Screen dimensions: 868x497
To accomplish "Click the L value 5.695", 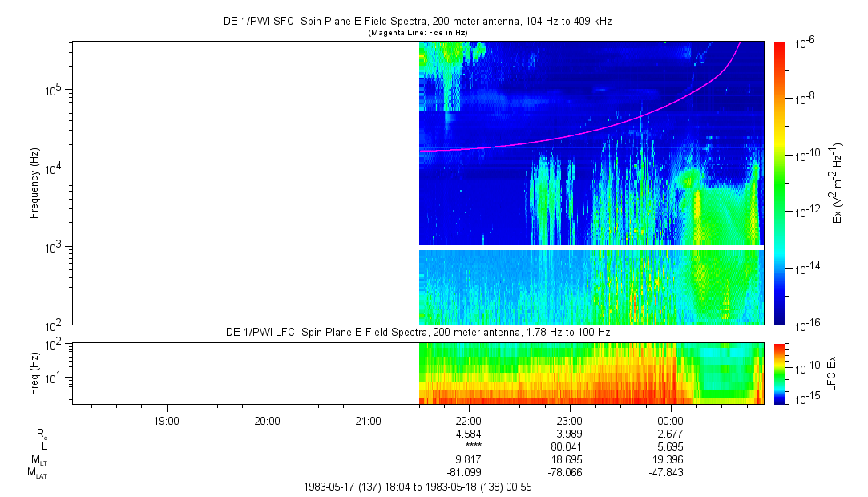I will (x=670, y=446).
